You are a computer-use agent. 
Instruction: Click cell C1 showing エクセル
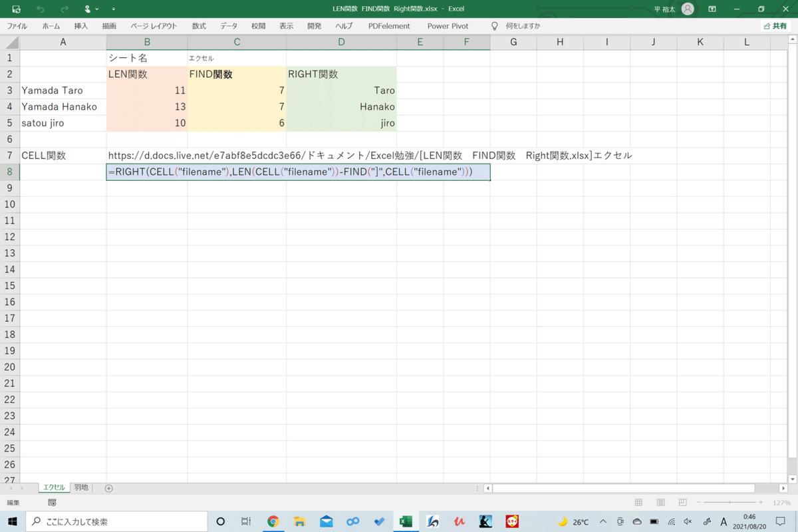(237, 59)
